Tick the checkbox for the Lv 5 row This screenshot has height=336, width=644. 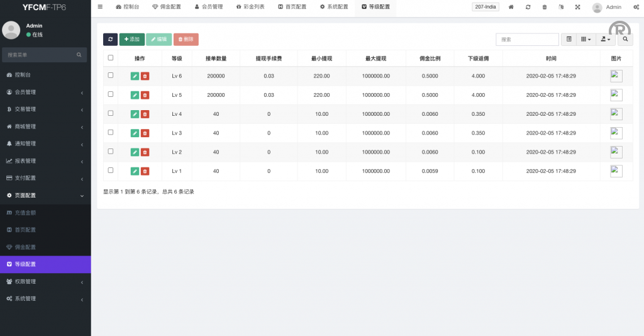tap(111, 94)
